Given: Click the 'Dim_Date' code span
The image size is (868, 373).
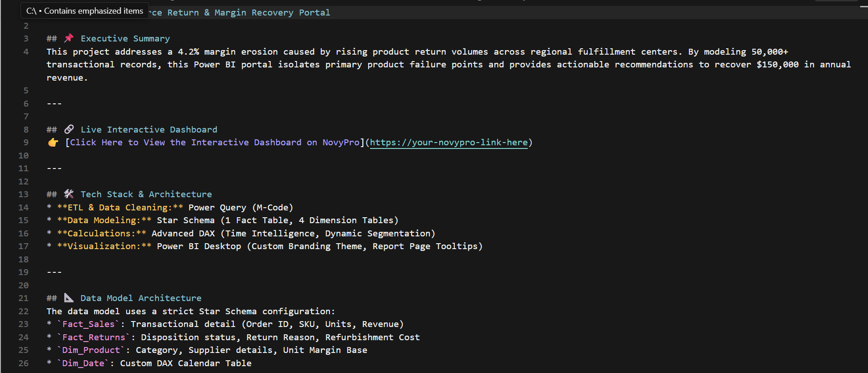Looking at the screenshot, I should [x=83, y=363].
